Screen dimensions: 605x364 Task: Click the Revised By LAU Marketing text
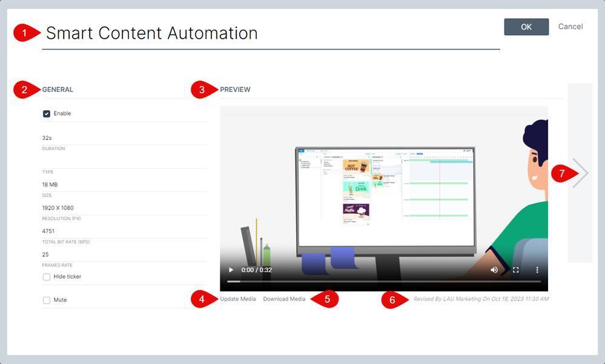481,299
